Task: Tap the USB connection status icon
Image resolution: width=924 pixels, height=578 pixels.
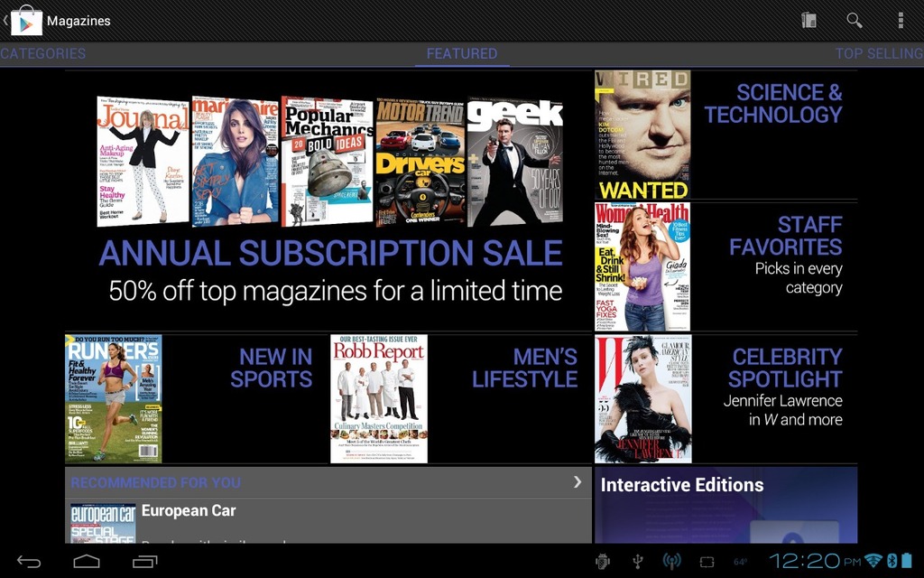Action: [x=637, y=561]
